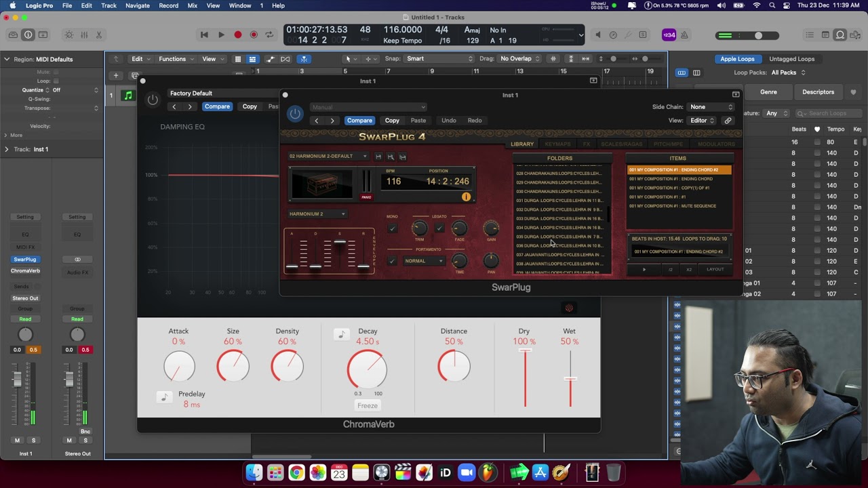Toggle the SwarPlug Legato checkbox
Viewport: 868px width, 488px height.
pos(439,228)
